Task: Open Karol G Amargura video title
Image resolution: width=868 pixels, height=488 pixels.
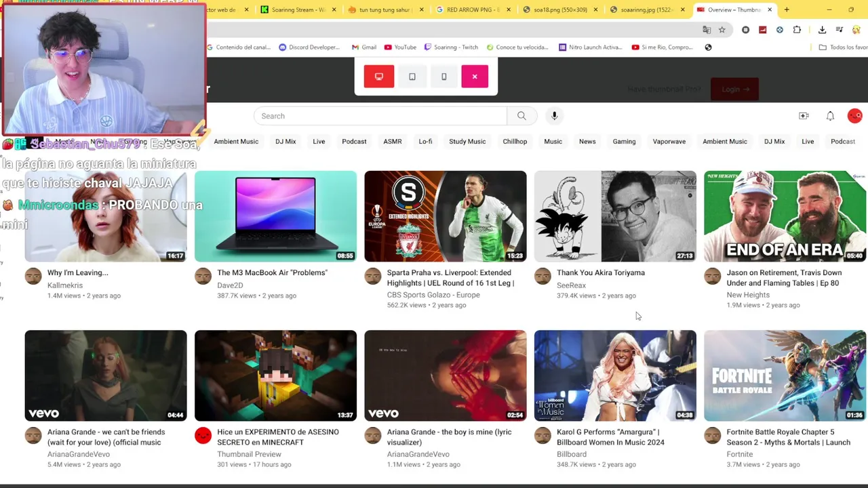Action: click(610, 437)
